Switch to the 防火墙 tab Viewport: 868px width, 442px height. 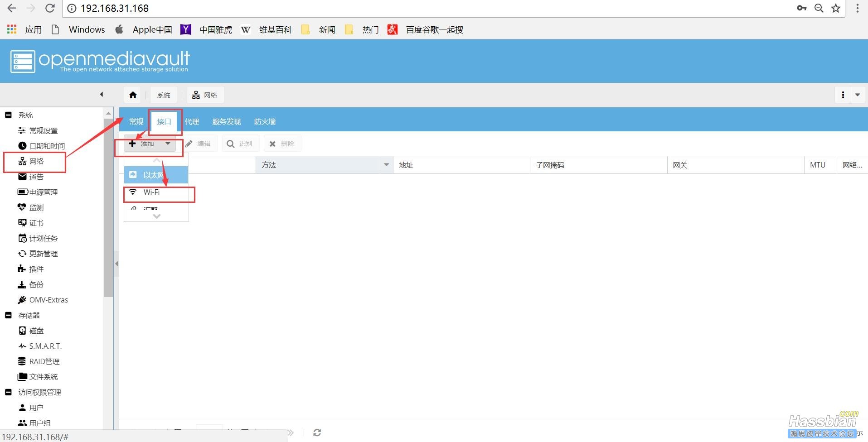pyautogui.click(x=265, y=121)
